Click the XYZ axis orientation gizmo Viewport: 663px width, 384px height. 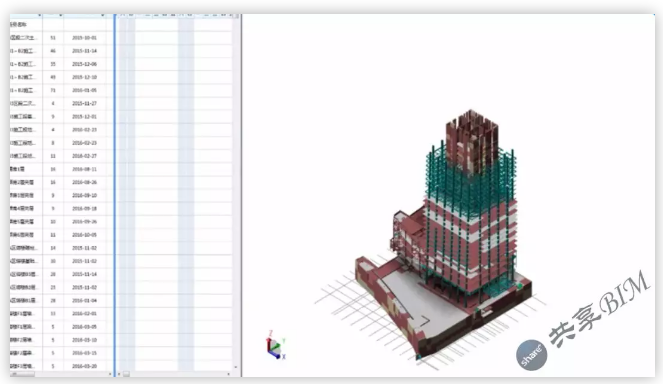276,346
